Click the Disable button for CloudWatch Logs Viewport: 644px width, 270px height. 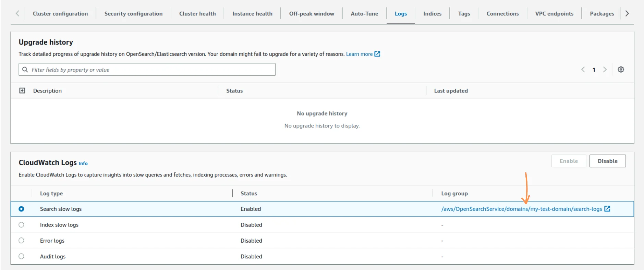pyautogui.click(x=607, y=161)
